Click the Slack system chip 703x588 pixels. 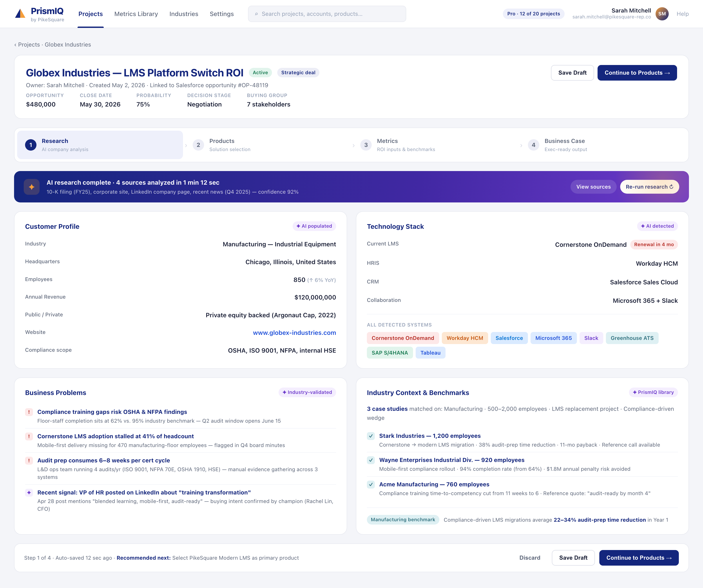point(591,338)
